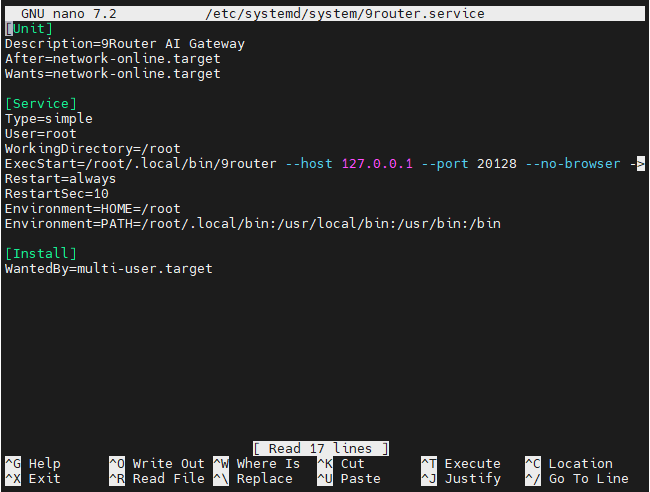Click the ^X Exit shortcut
Image resolution: width=650 pixels, height=492 pixels.
[33, 479]
